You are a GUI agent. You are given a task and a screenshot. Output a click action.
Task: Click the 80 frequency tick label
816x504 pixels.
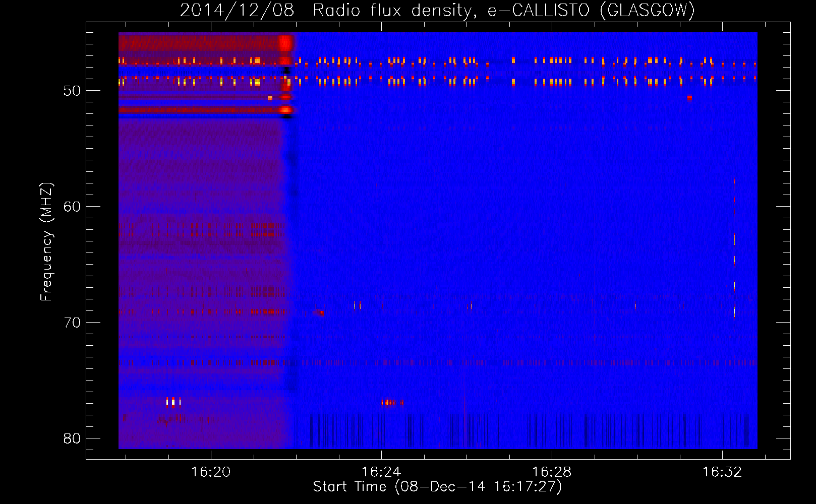pyautogui.click(x=72, y=438)
